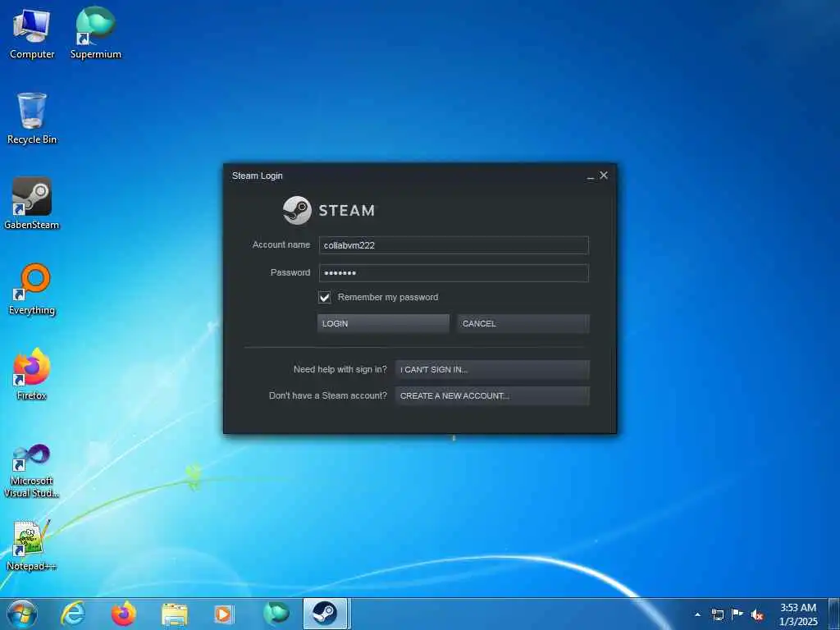Click the LOGIN button

tap(383, 323)
